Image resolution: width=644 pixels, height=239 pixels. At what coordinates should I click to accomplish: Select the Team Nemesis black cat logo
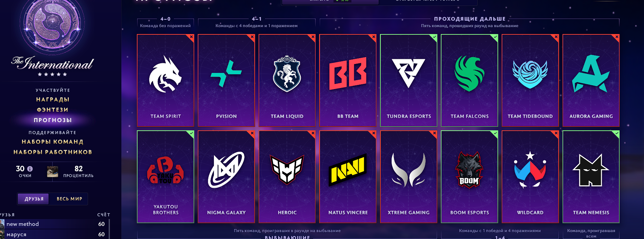pos(591,170)
